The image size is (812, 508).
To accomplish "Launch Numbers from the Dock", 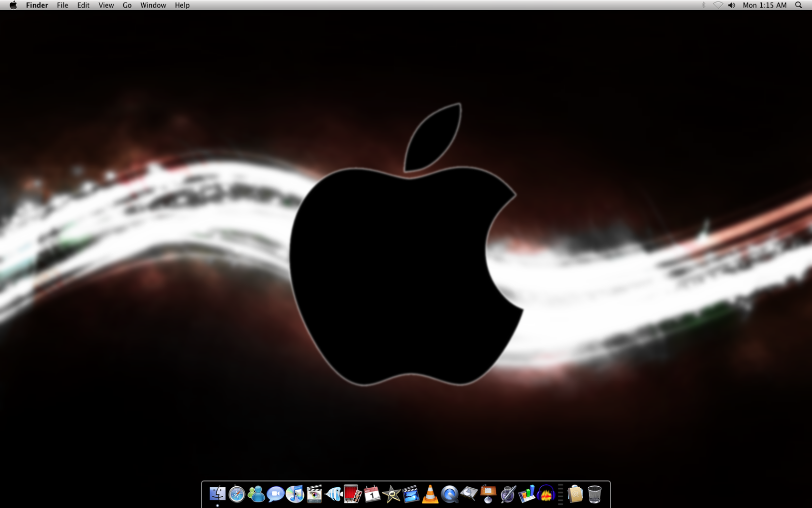I will [526, 494].
